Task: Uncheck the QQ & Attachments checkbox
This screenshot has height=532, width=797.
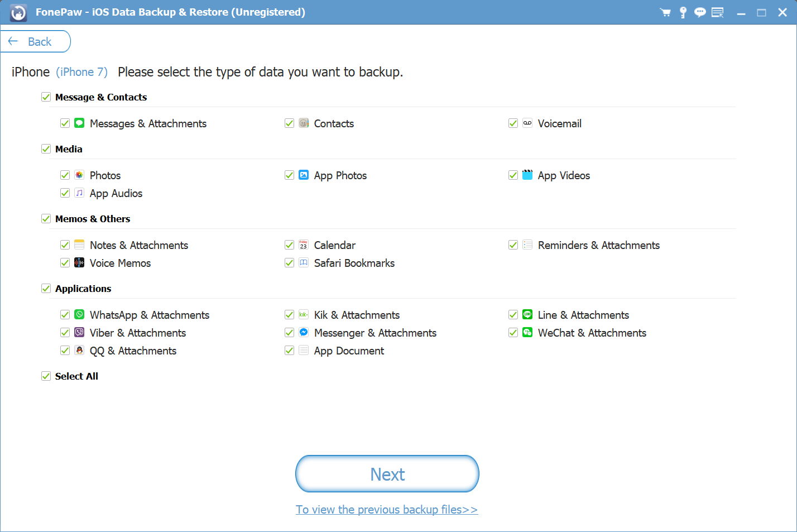Action: [x=65, y=350]
